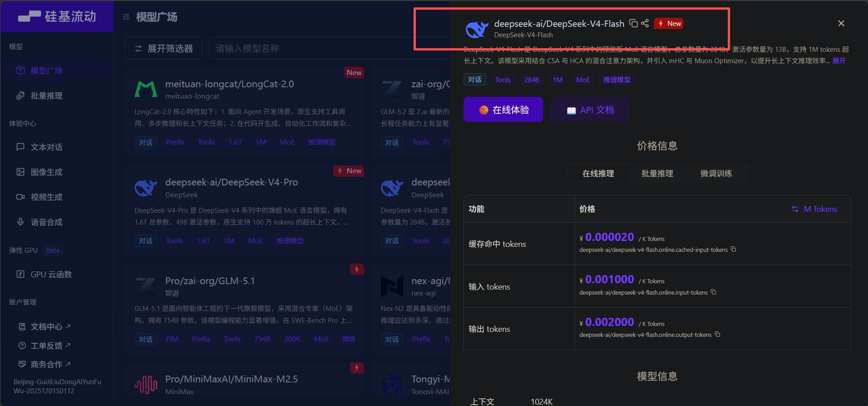Click the 1024K context value
The image size is (868, 406).
click(542, 402)
